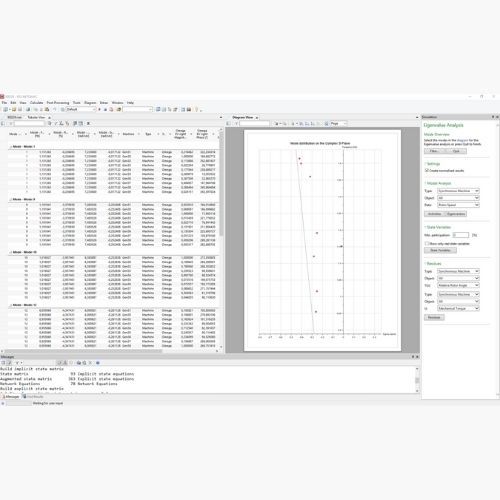Toggle Show only real state variables checkbox
The width and height of the screenshot is (500, 500).
tap(426, 244)
